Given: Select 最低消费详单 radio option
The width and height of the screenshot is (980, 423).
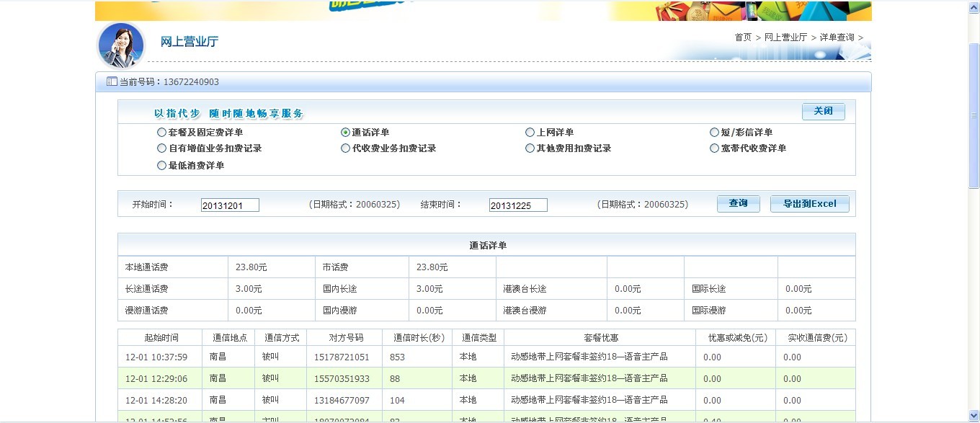Looking at the screenshot, I should 161,166.
